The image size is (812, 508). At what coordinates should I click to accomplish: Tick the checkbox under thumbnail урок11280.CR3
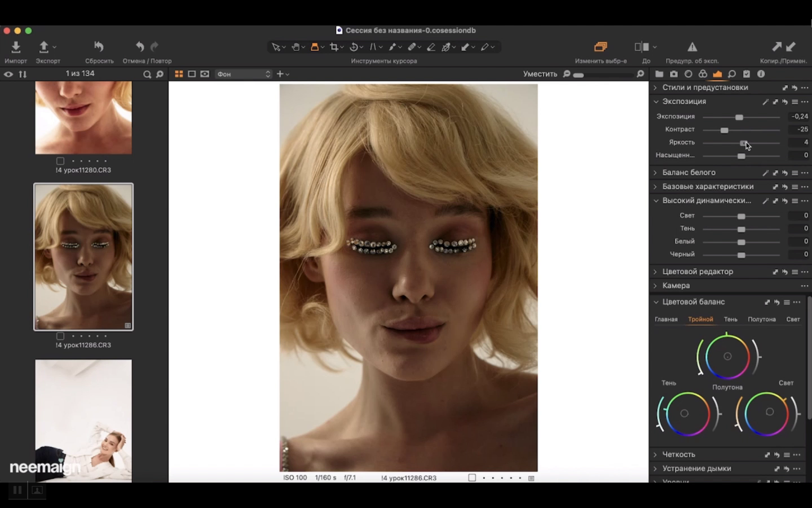pyautogui.click(x=60, y=161)
